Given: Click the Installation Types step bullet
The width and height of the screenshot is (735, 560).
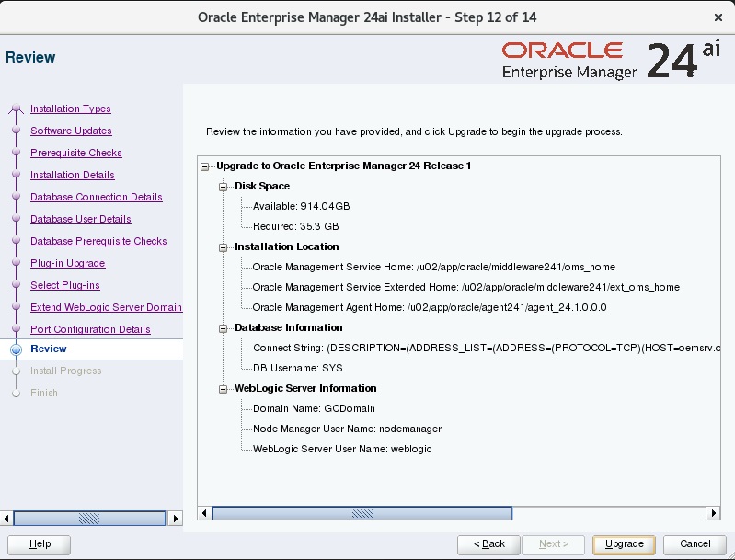Looking at the screenshot, I should tap(16, 109).
